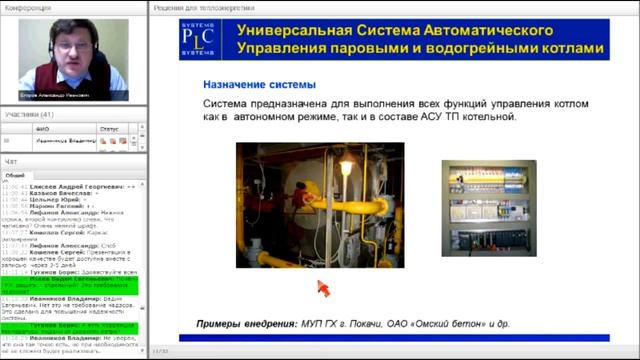Image resolution: width=640 pixels, height=360 pixels.
Task: Click the Назначение системы heading
Action: click(x=259, y=84)
